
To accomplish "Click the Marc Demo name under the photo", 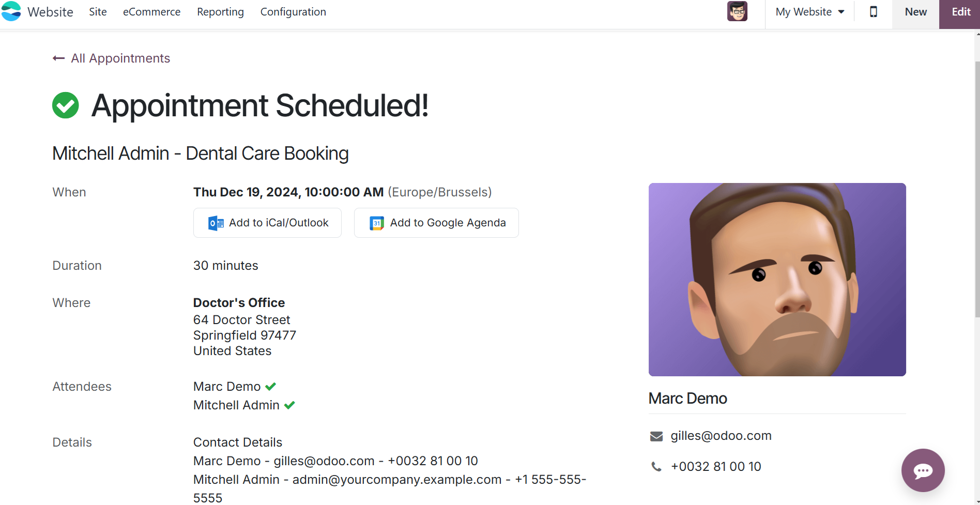I will [x=687, y=399].
